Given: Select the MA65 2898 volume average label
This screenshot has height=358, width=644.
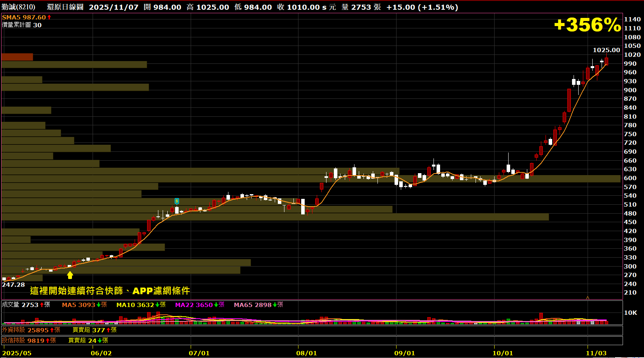Looking at the screenshot, I should (253, 305).
